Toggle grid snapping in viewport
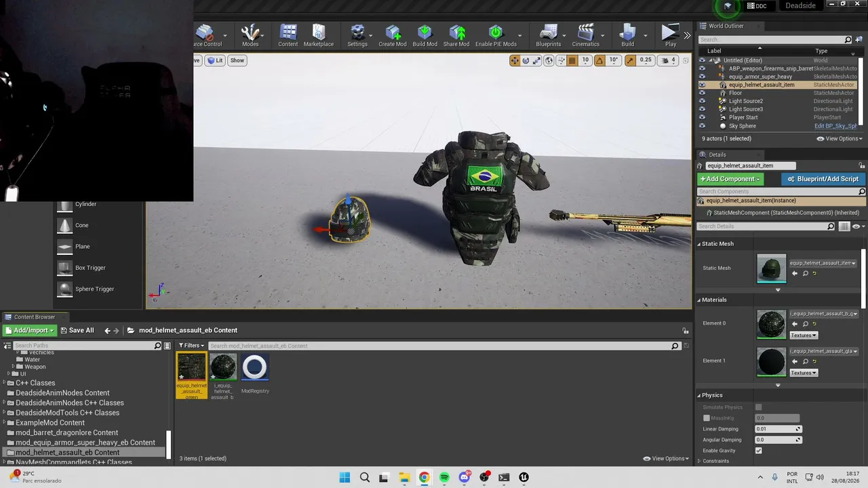 pos(572,60)
